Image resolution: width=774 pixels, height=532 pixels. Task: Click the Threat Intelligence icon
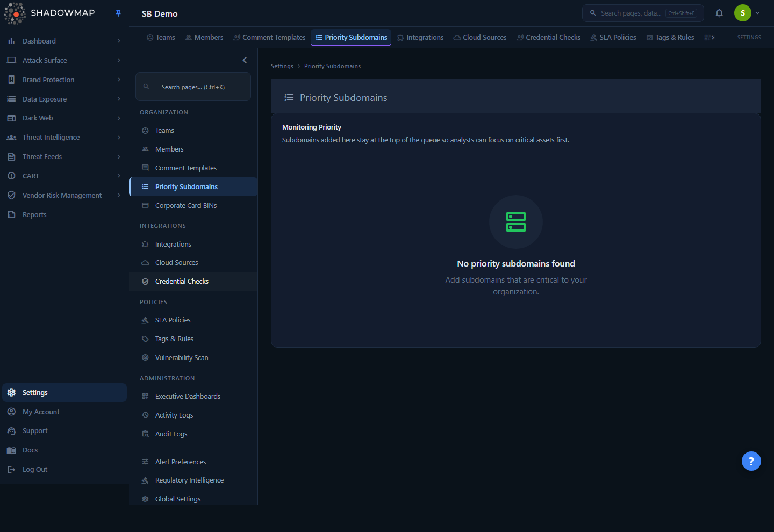[11, 138]
